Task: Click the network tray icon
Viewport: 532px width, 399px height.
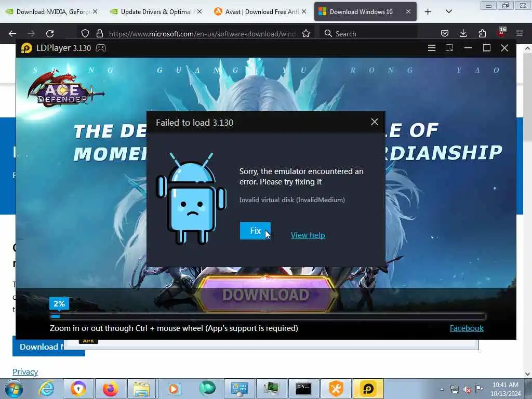Action: 455,390
